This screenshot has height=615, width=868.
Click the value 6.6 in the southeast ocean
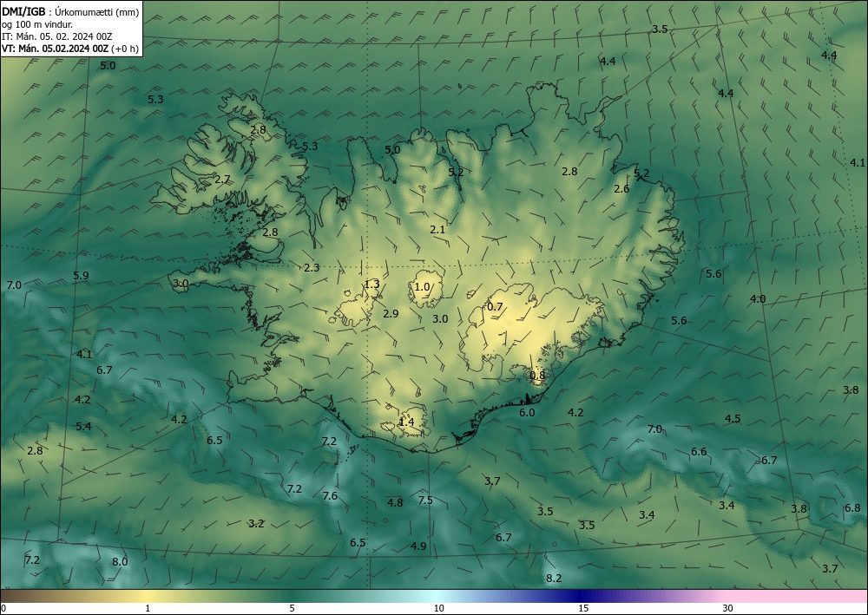(699, 452)
